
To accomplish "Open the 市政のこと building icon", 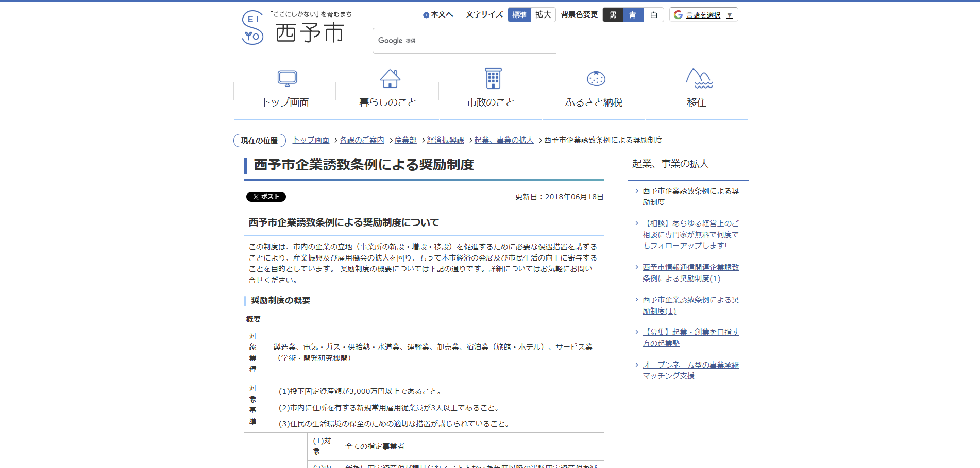I will click(x=493, y=78).
